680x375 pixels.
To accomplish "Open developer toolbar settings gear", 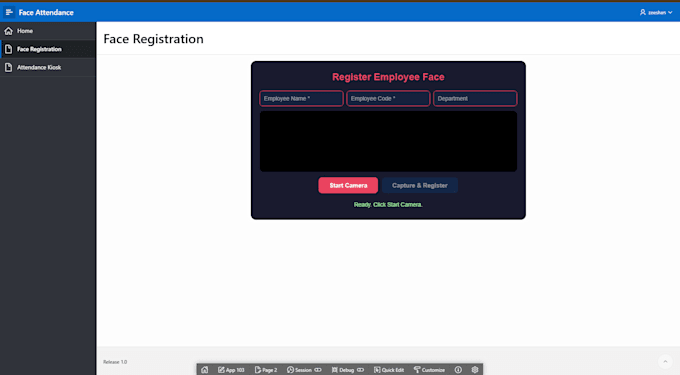I will pos(475,370).
